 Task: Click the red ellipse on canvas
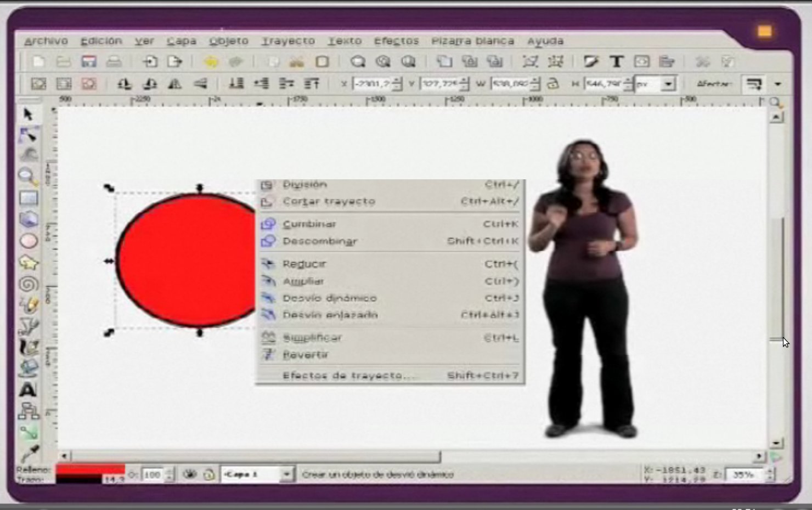coord(187,260)
